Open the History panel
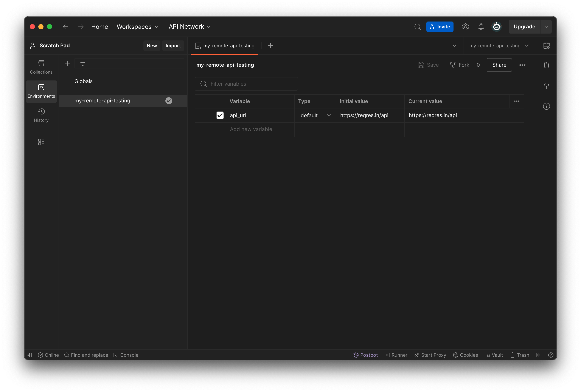This screenshot has width=581, height=392. coord(41,115)
